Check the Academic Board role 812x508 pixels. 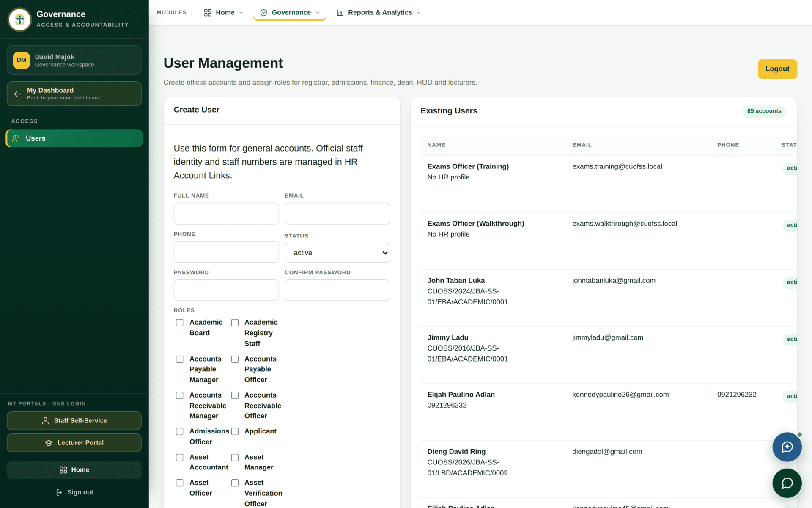click(x=180, y=323)
